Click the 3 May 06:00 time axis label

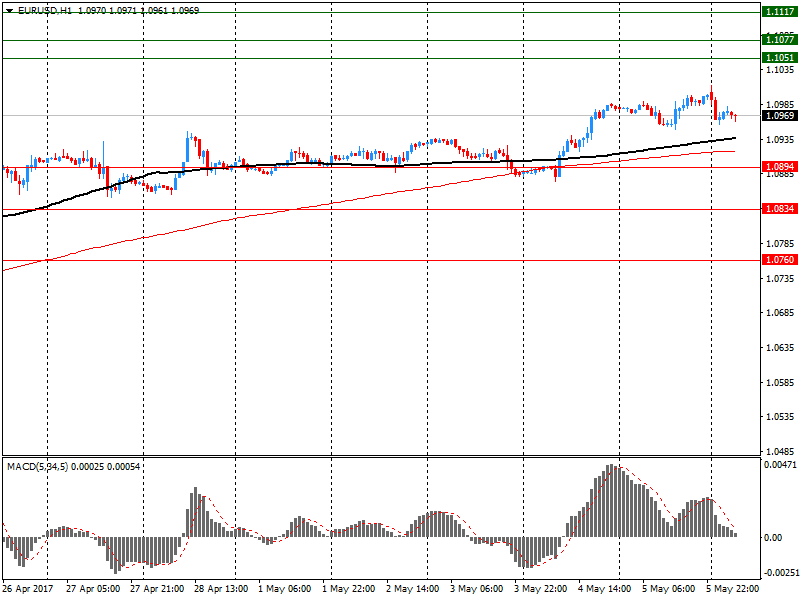(477, 589)
